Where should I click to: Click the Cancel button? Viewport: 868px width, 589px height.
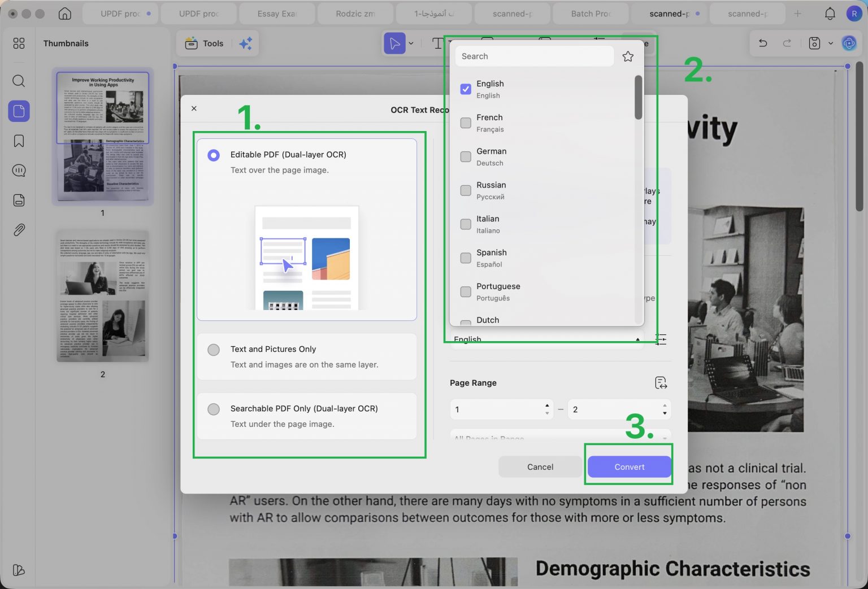point(540,467)
